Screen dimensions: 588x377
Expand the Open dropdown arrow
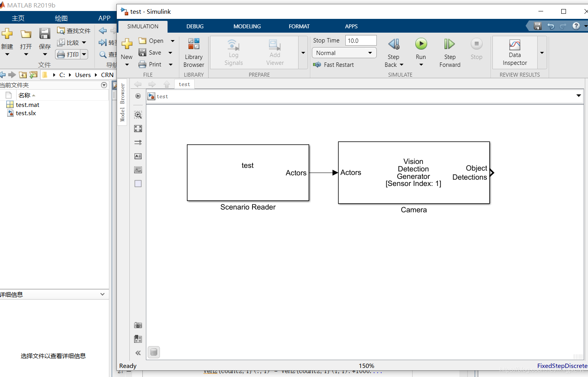(x=172, y=41)
